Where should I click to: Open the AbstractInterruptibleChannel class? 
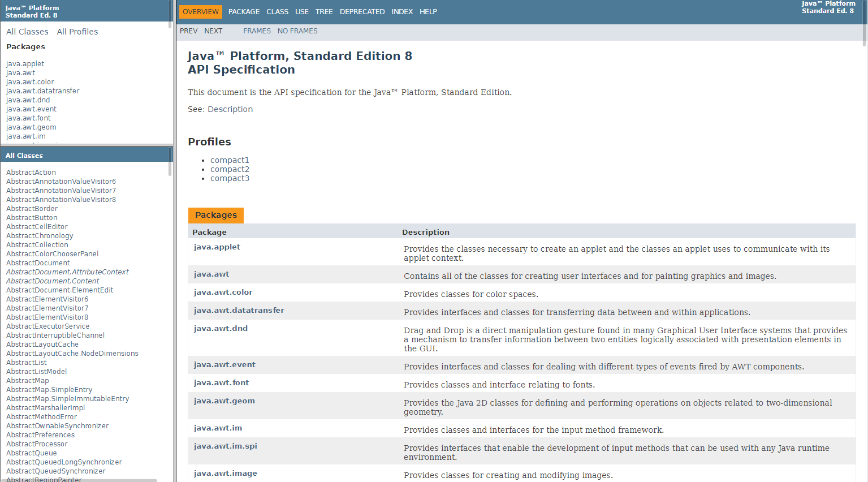click(55, 335)
